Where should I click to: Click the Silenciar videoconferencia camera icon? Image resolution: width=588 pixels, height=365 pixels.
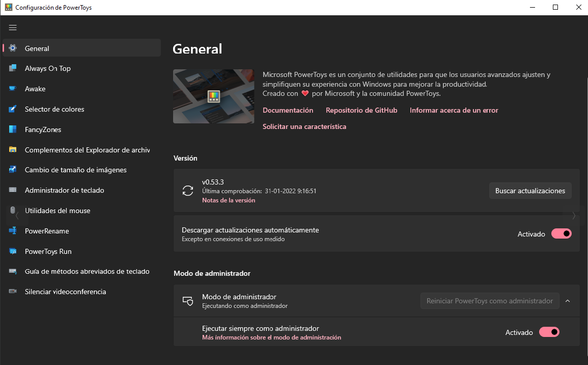coord(13,292)
